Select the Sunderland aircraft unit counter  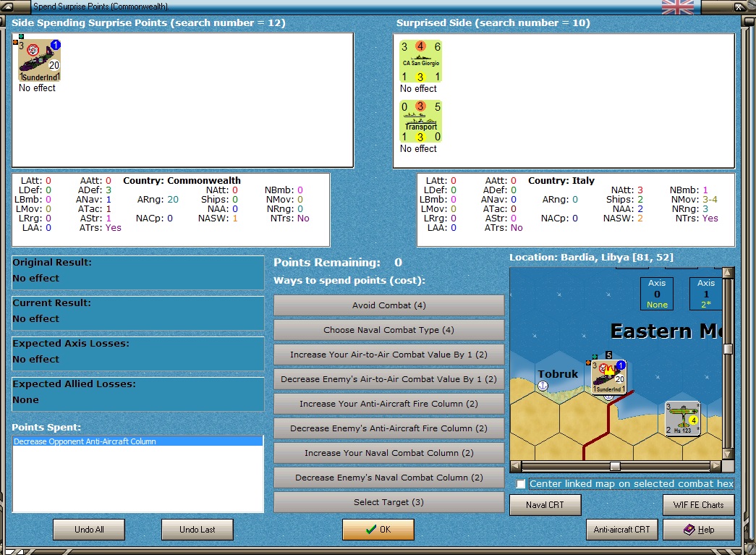pos(39,60)
